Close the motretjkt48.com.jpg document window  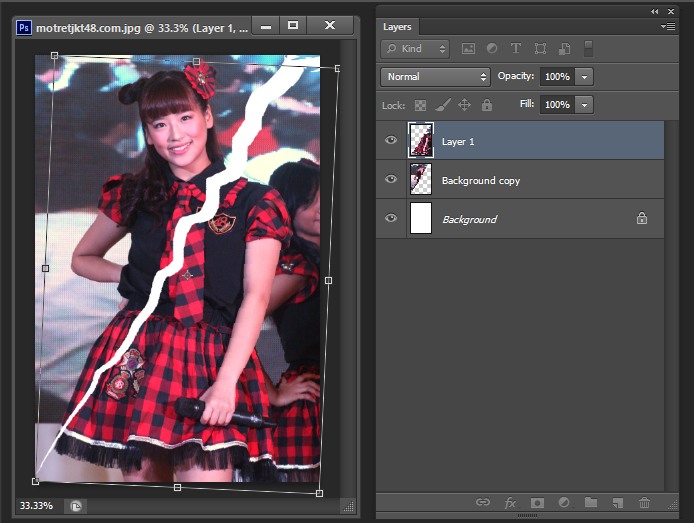[x=330, y=26]
